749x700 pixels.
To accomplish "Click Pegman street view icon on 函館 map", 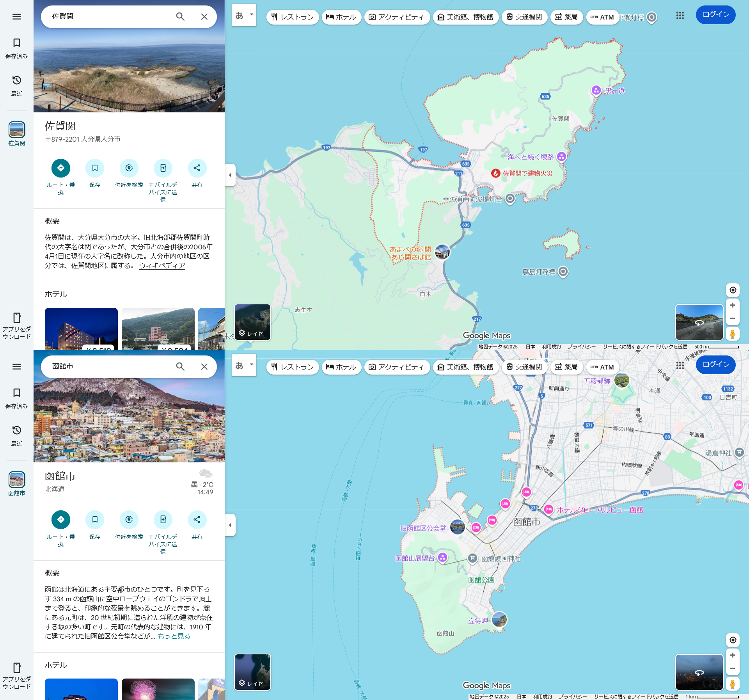I will 733,684.
